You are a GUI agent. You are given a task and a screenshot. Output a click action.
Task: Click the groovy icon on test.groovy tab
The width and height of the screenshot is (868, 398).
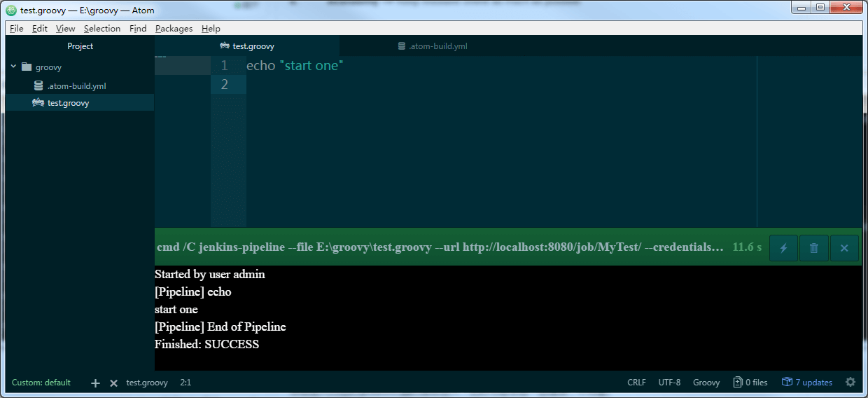tap(225, 46)
